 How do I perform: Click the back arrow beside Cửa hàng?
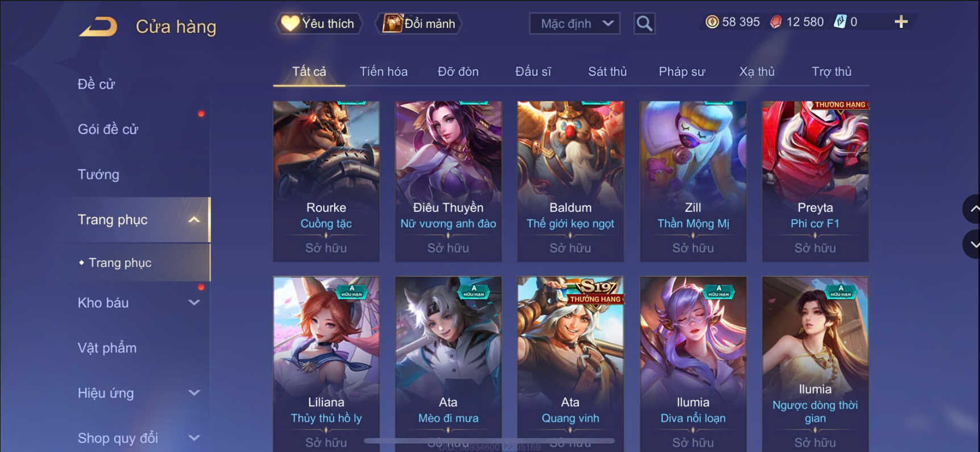[98, 27]
